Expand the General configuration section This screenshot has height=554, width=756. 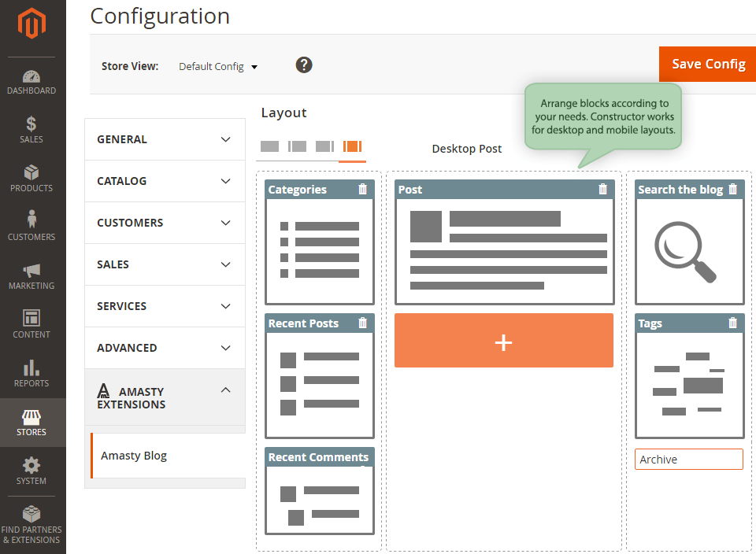tap(165, 139)
